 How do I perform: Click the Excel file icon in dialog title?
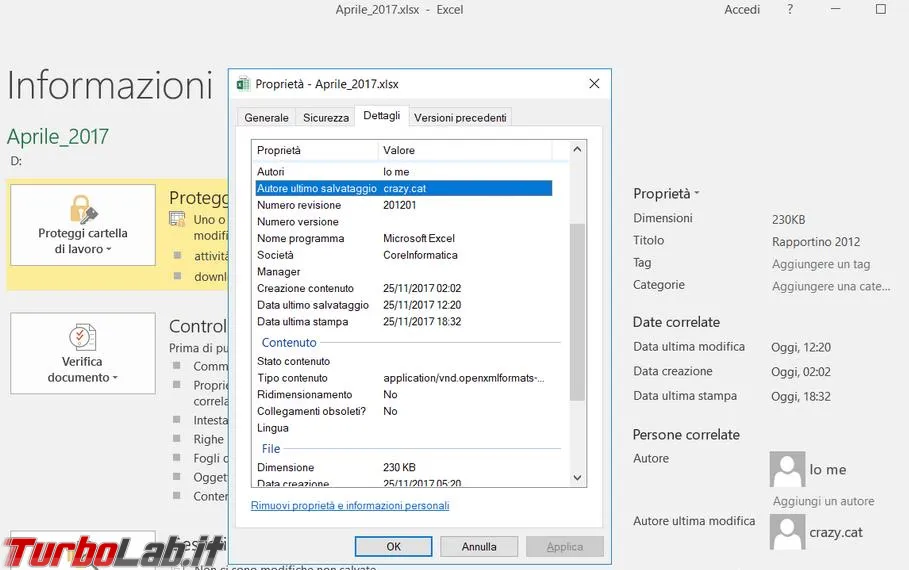click(243, 84)
